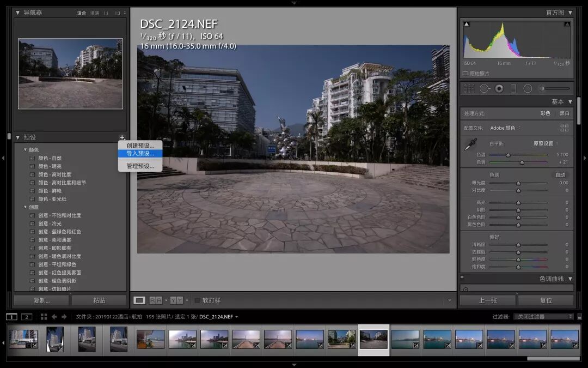Click the 复制... button
This screenshot has width=588, height=368.
coord(41,300)
